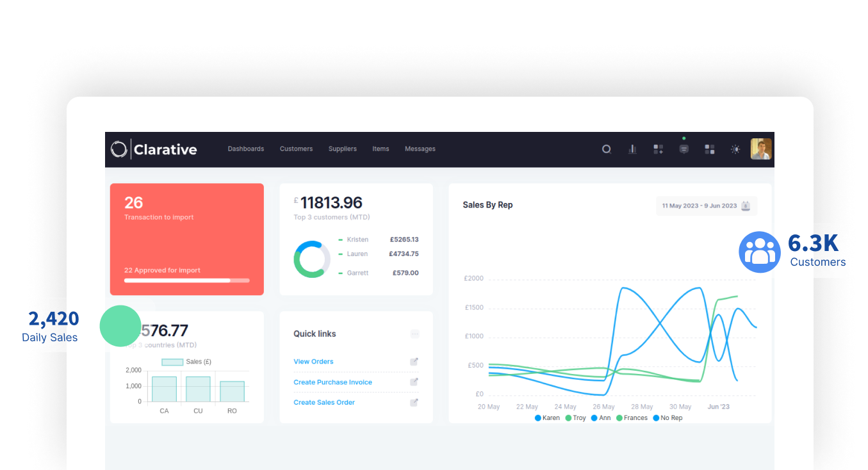
Task: Click the View Orders link
Action: tap(313, 362)
